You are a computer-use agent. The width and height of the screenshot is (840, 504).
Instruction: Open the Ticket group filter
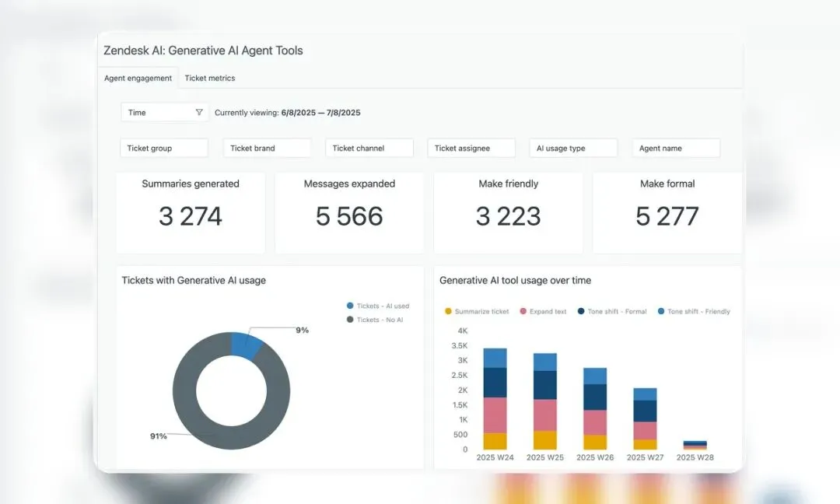coord(164,149)
